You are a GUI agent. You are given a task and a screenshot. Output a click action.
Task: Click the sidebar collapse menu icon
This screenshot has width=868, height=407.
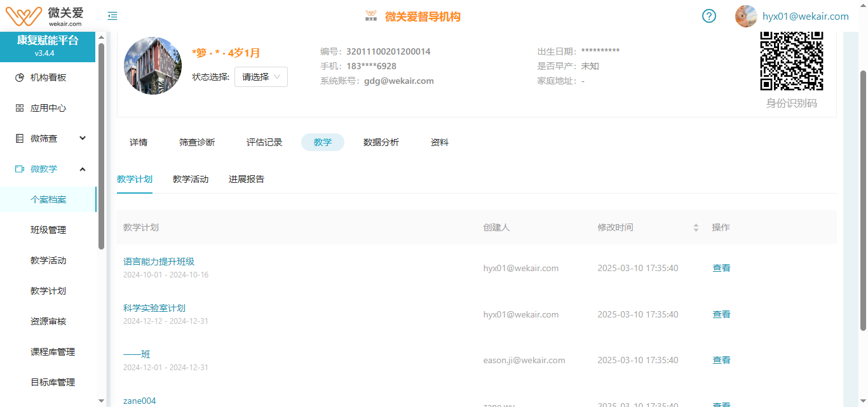[x=112, y=16]
